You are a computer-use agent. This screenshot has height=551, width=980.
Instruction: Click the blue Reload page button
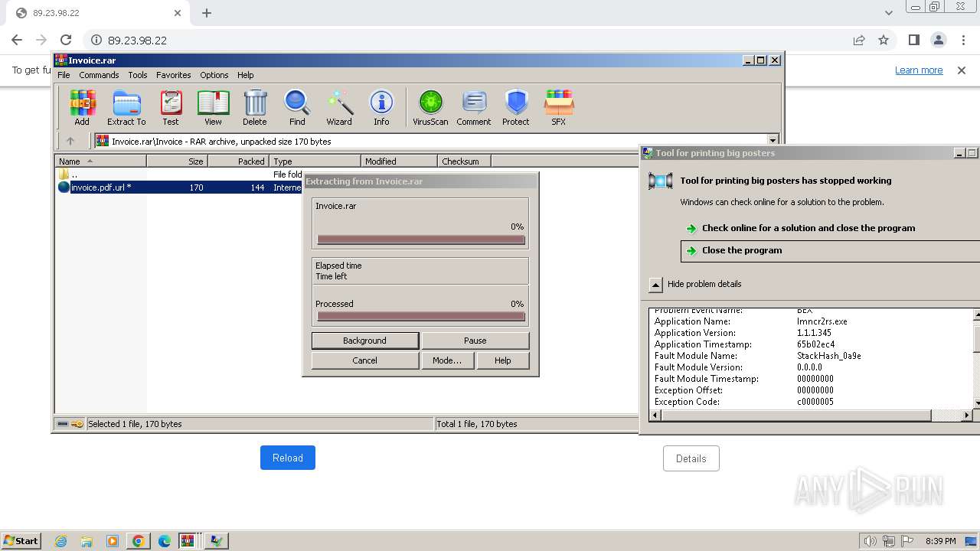tap(288, 458)
